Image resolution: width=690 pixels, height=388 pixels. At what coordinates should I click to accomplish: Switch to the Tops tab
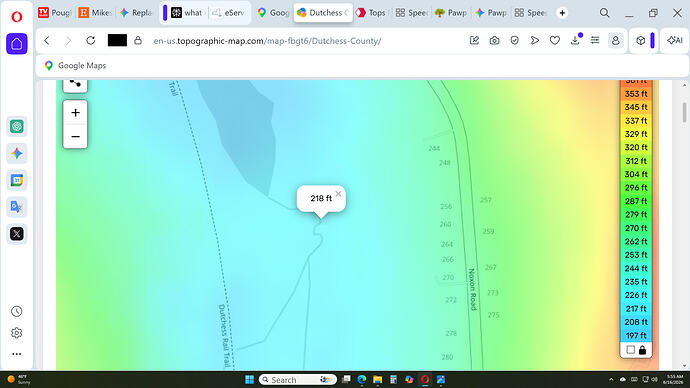pyautogui.click(x=371, y=13)
